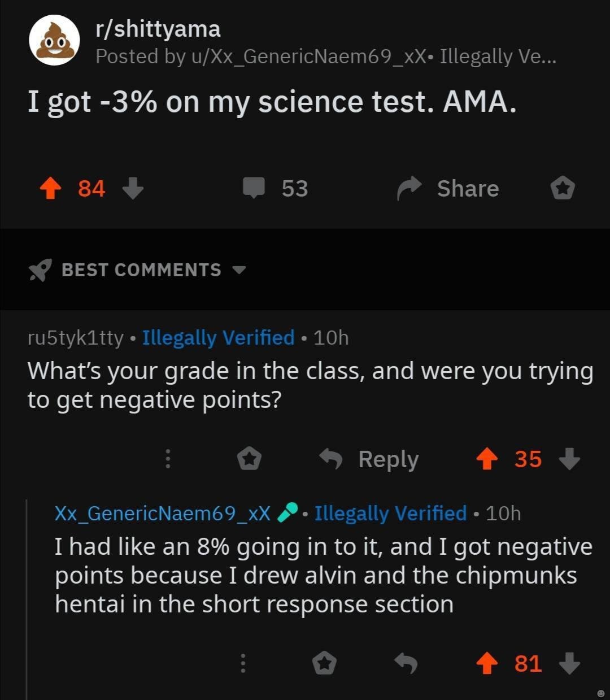Award the OP's reply comment
The height and width of the screenshot is (700, 610).
325,663
